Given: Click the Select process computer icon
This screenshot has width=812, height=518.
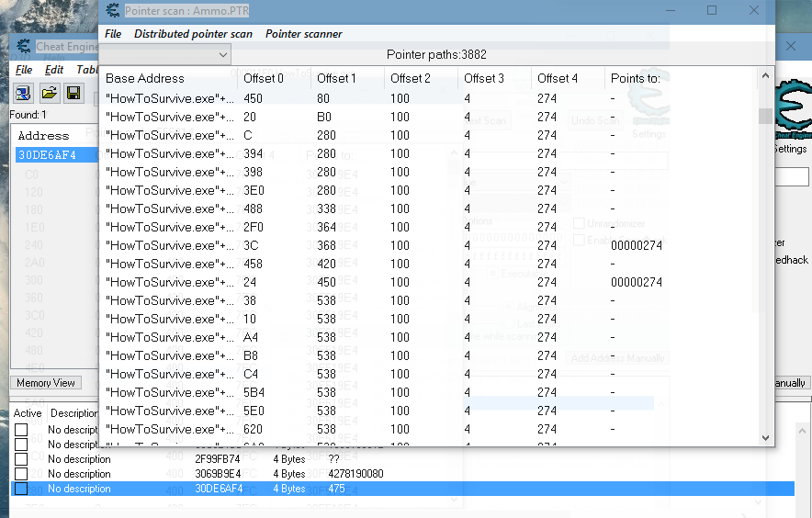Looking at the screenshot, I should point(23,93).
